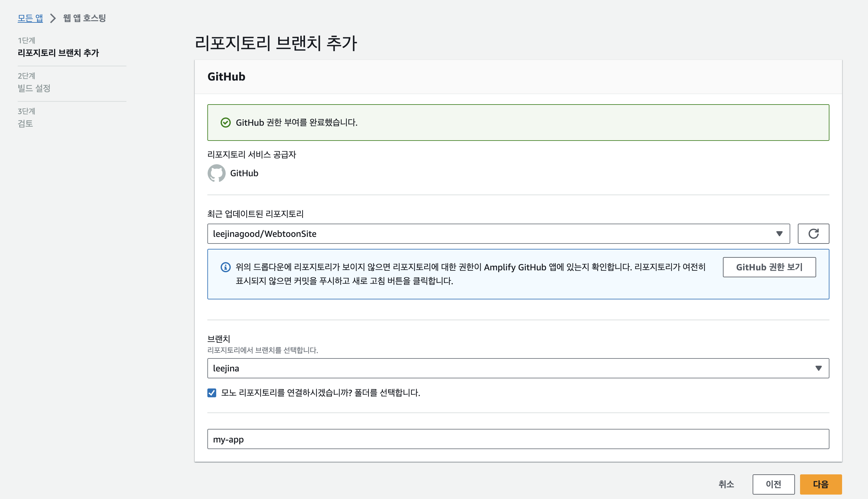Click the blue info circle icon
This screenshot has height=499, width=868.
pyautogui.click(x=225, y=267)
